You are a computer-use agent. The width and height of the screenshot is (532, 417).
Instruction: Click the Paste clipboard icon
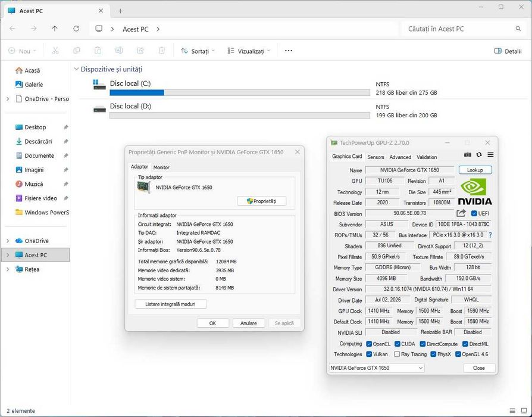point(98,51)
